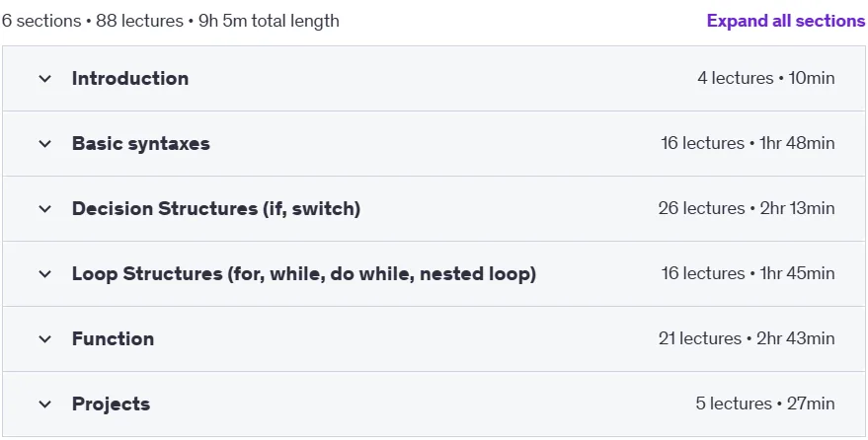This screenshot has width=868, height=440.
Task: Click the 16 lectures • 1hr 45min label
Action: point(748,273)
